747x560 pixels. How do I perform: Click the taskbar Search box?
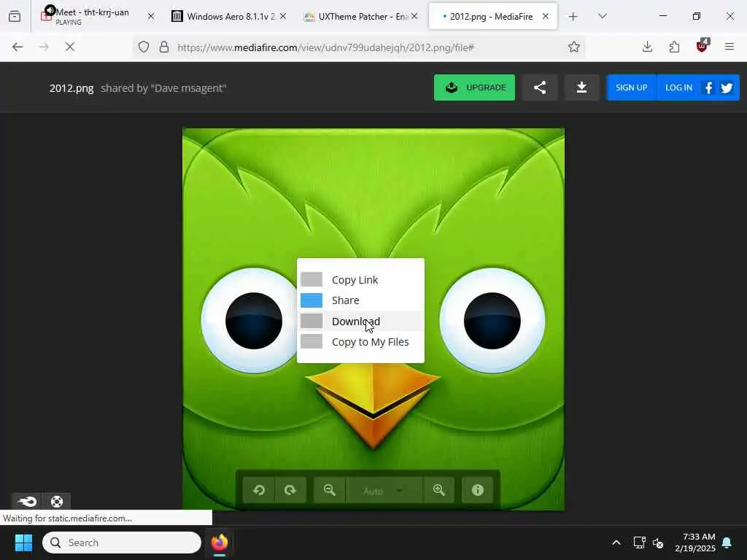pos(122,542)
